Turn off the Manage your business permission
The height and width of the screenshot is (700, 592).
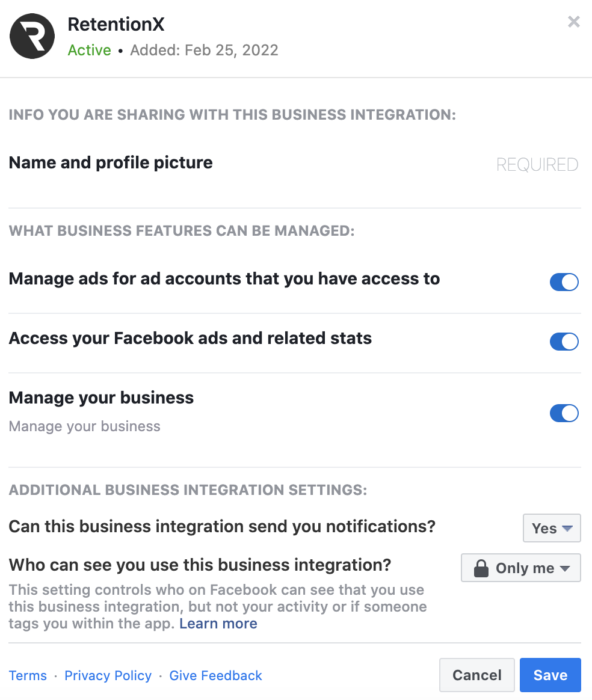point(564,413)
